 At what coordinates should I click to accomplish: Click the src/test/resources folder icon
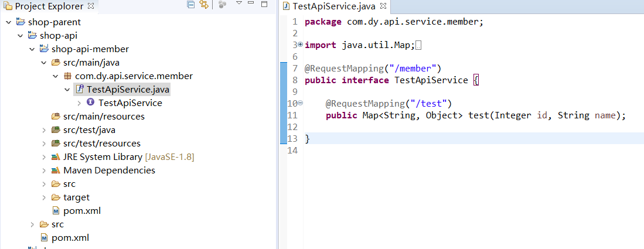[56, 144]
